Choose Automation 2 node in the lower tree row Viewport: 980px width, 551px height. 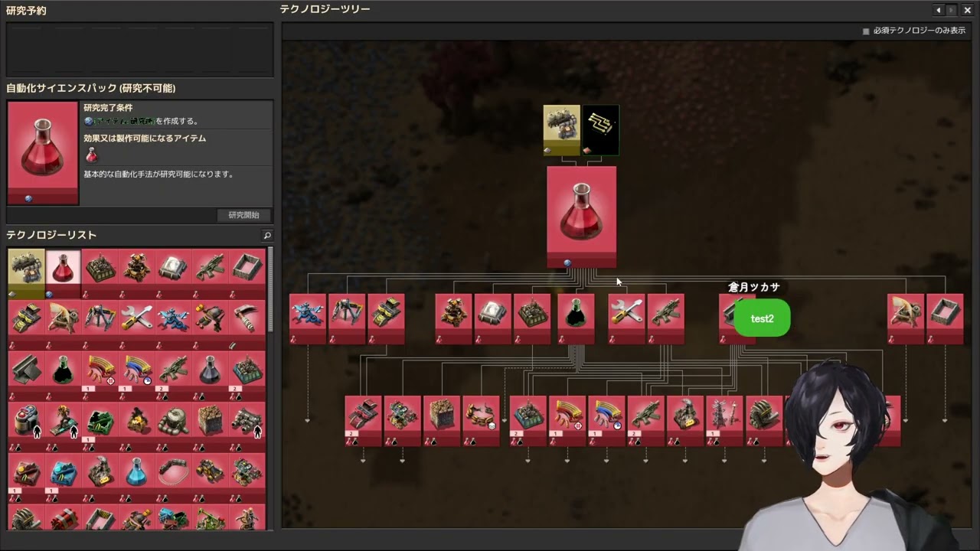click(x=528, y=421)
